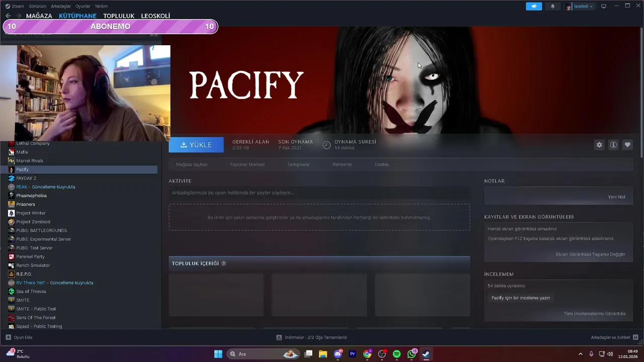644x362 pixels.
Task: Click the blue announcements megaphone icon
Action: point(534,6)
